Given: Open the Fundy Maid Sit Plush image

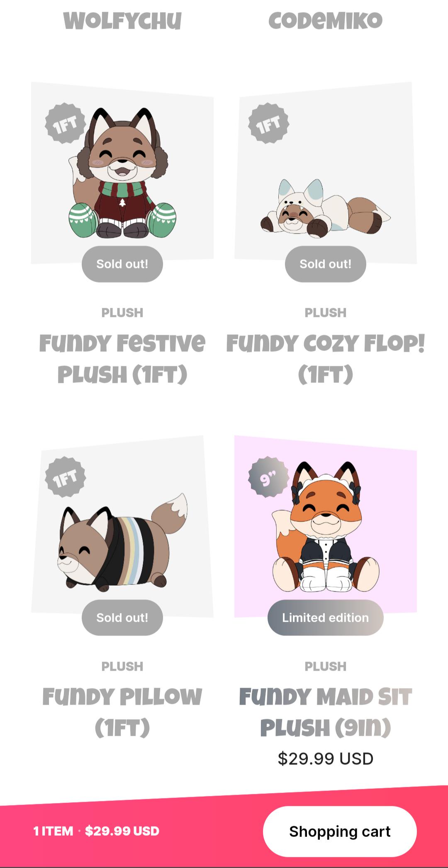Looking at the screenshot, I should [x=326, y=526].
